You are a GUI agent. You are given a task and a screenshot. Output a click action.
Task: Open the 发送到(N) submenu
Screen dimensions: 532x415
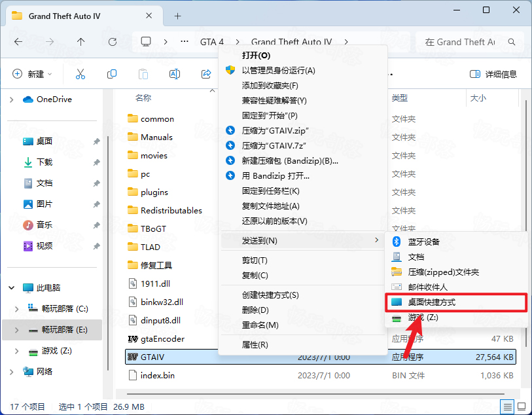(302, 241)
